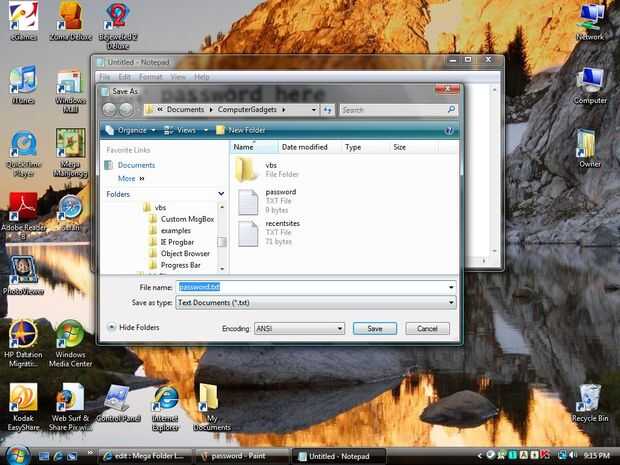Switch to Mega Folder taskbar button
The width and height of the screenshot is (620, 465).
[146, 456]
